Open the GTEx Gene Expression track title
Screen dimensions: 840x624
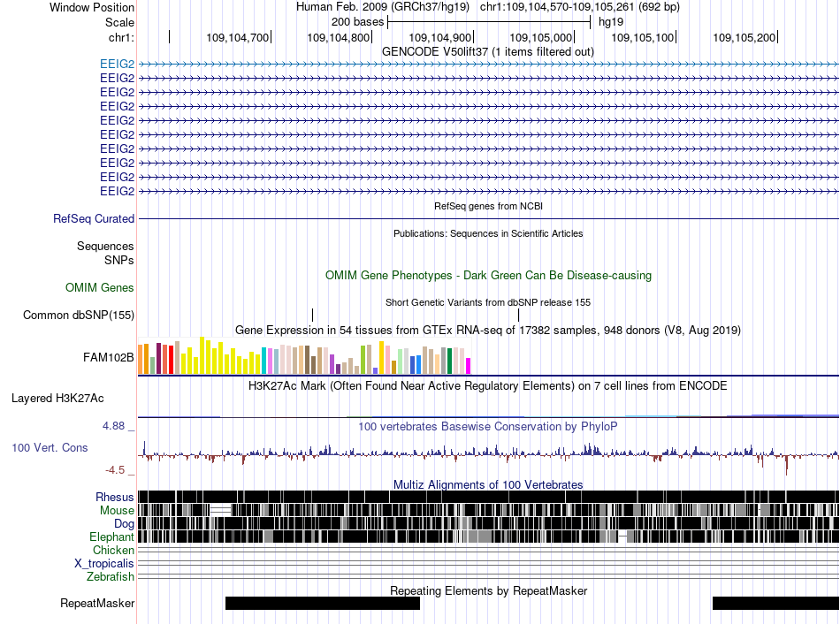(488, 330)
